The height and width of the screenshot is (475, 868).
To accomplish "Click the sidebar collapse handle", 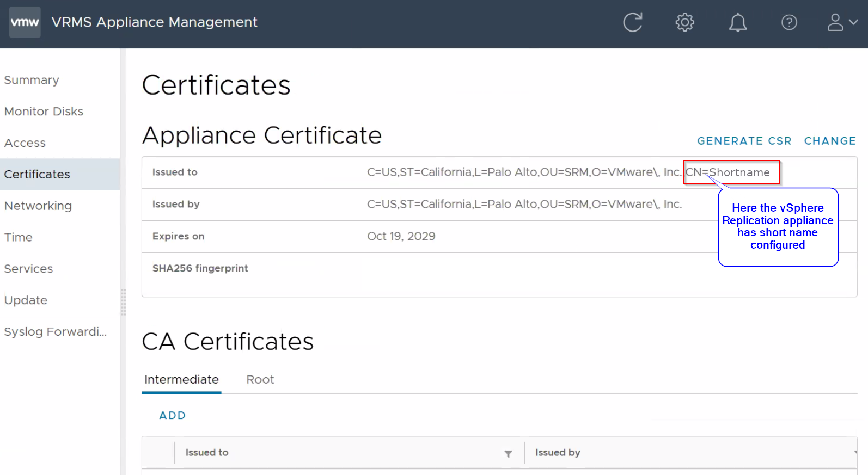I will coord(123,302).
